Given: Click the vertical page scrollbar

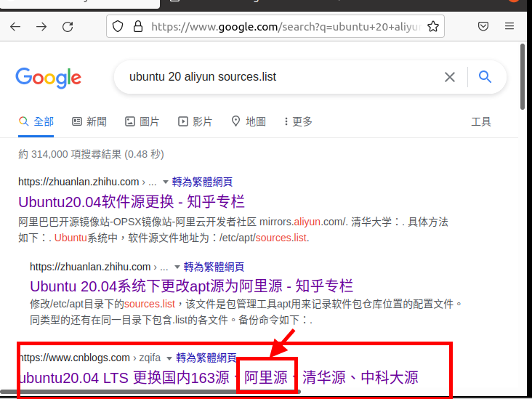Looking at the screenshot, I should click(x=523, y=77).
